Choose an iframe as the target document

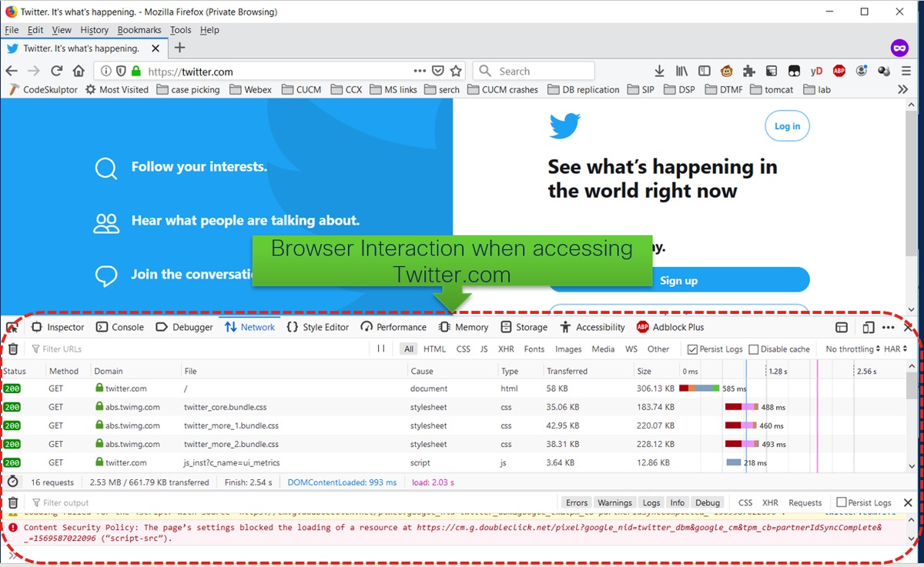(x=842, y=327)
